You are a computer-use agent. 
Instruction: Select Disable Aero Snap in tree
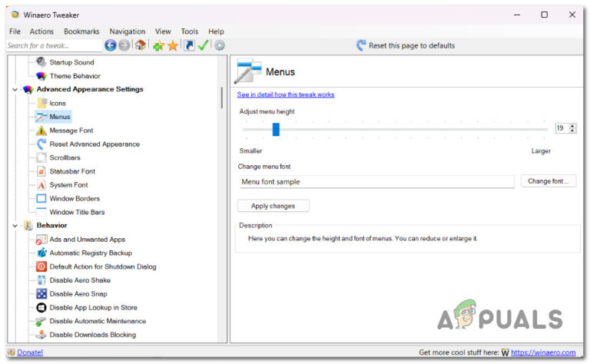tap(78, 293)
